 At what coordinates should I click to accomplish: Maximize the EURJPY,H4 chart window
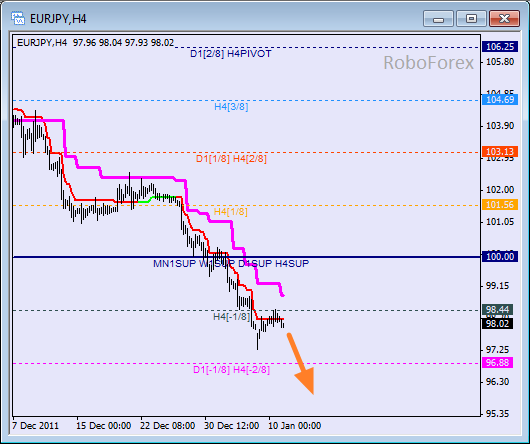[x=471, y=18]
